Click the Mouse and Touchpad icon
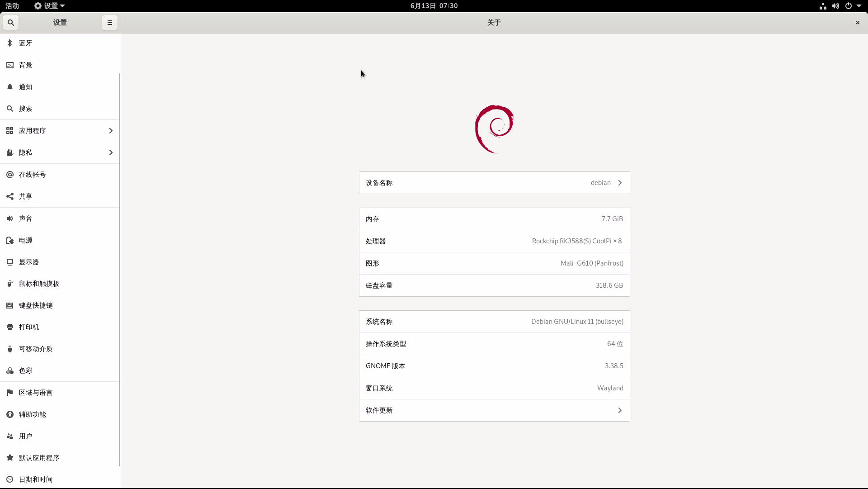The width and height of the screenshot is (868, 489). coord(10,284)
